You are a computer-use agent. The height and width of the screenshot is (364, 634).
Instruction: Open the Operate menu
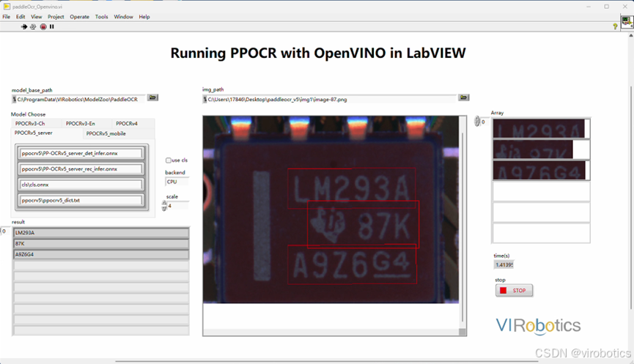79,17
